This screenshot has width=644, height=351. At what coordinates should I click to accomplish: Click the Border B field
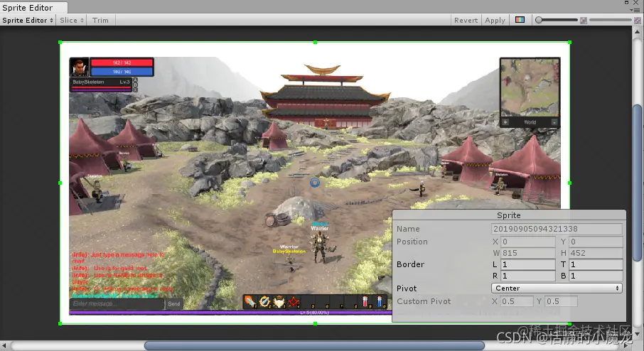(596, 276)
